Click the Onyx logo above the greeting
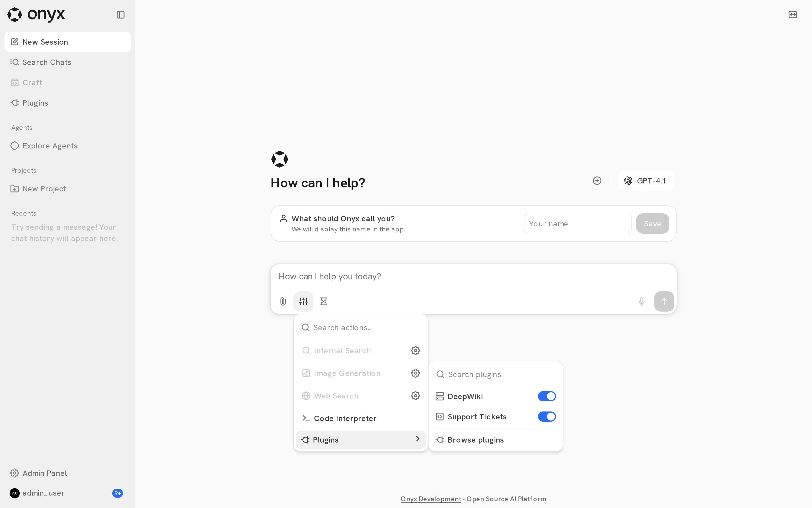 (279, 159)
